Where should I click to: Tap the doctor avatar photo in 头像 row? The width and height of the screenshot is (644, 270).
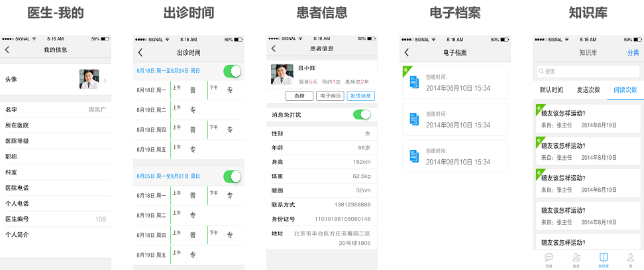pos(89,79)
